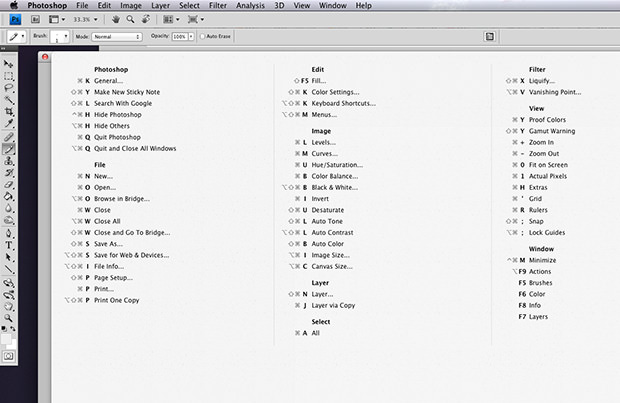Image resolution: width=620 pixels, height=403 pixels.
Task: Open the Help menu
Action: pyautogui.click(x=363, y=6)
